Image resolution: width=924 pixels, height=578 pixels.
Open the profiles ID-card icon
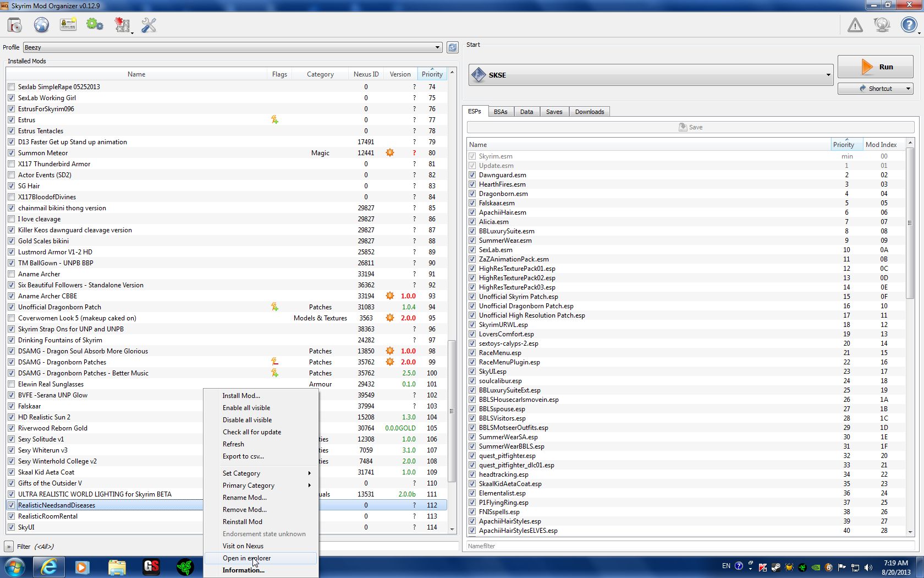(68, 25)
